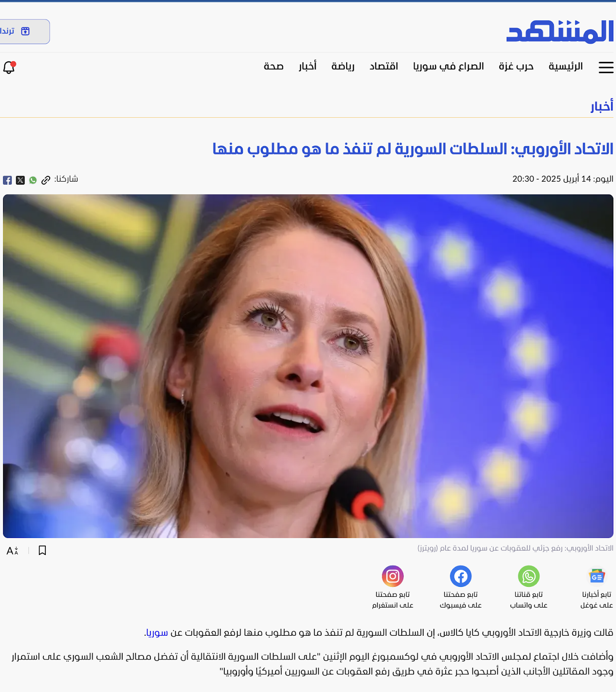Share article on Facebook icon
Screen dimensions: 616x692
pyautogui.click(x=7, y=180)
